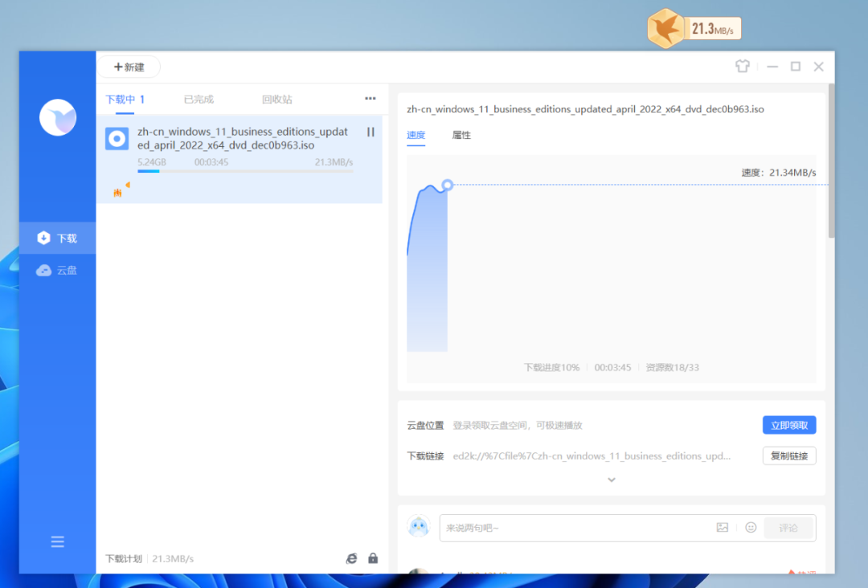Pause the Windows 11 ISO download
Screen dimensions: 868x588
[371, 132]
